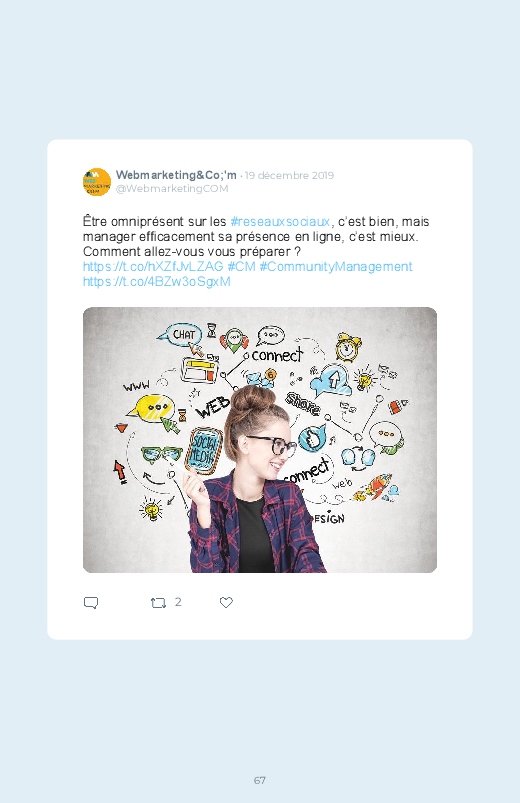This screenshot has width=520, height=803.
Task: Open the #CommunityManagement hashtag
Action: click(336, 267)
